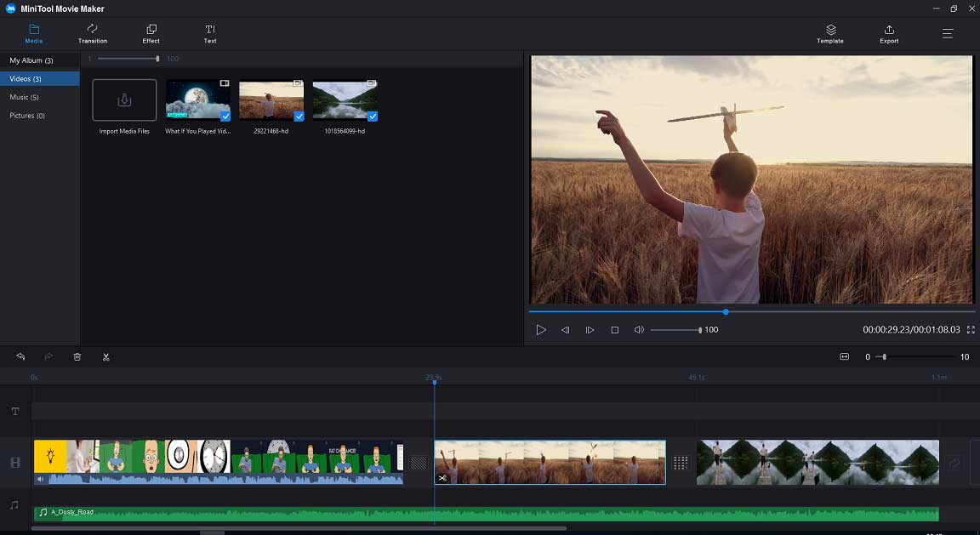Image resolution: width=980 pixels, height=535 pixels.
Task: Click the music track note icon
Action: (x=14, y=505)
